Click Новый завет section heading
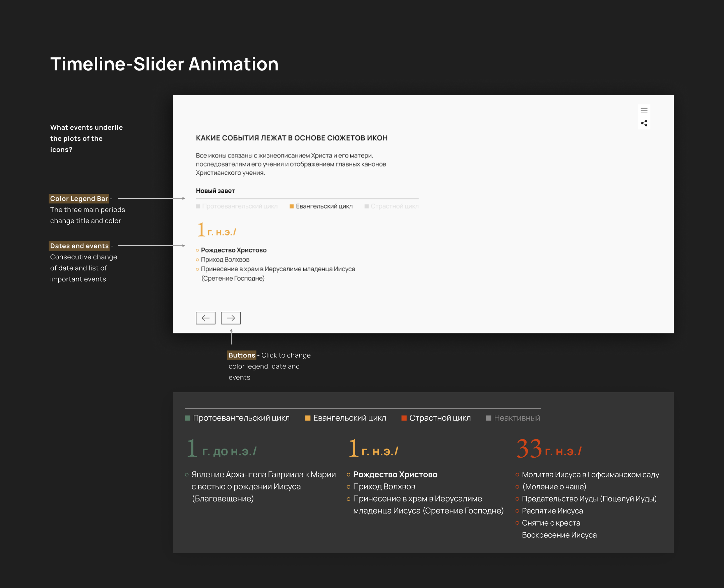The image size is (724, 588). click(215, 191)
